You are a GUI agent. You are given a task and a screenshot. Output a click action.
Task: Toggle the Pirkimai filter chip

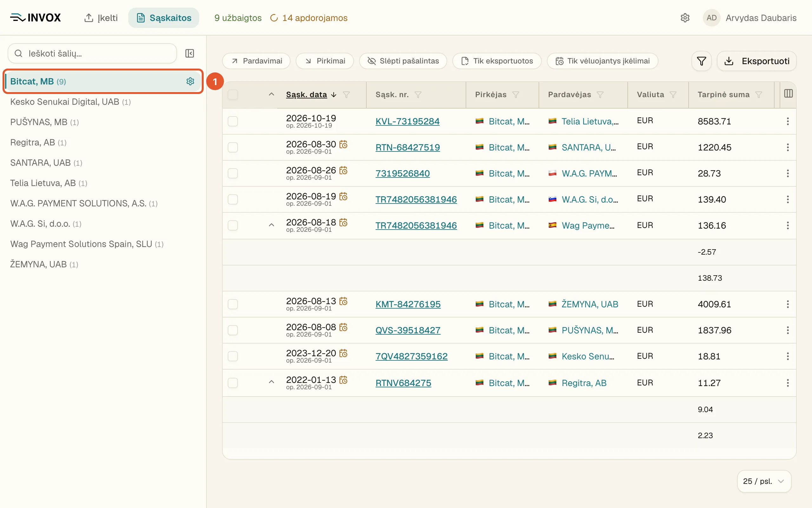tap(325, 61)
